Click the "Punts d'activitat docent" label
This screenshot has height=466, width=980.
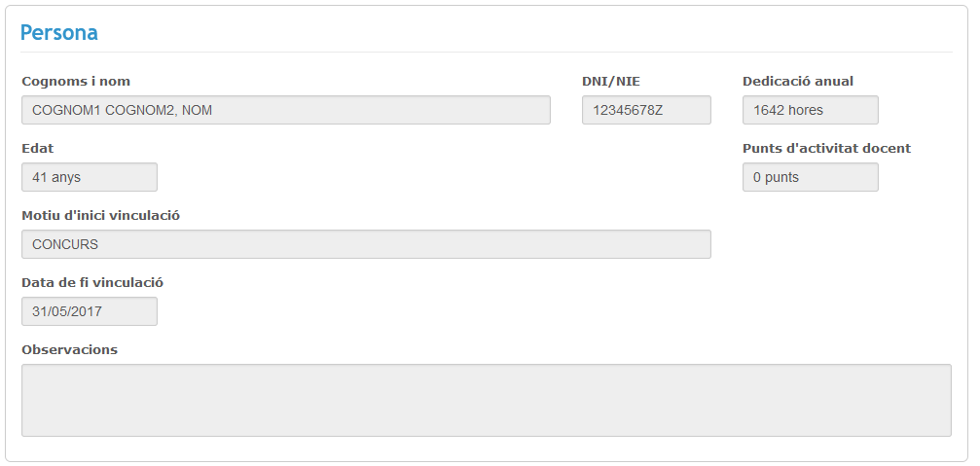click(826, 149)
